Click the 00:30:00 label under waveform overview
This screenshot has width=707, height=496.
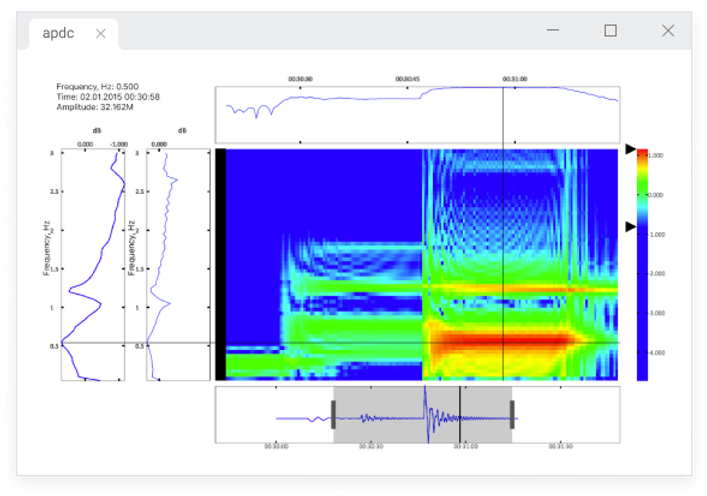276,446
